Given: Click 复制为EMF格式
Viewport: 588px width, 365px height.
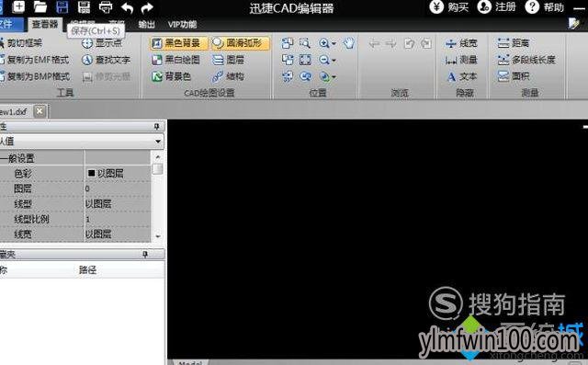Looking at the screenshot, I should click(35, 60).
